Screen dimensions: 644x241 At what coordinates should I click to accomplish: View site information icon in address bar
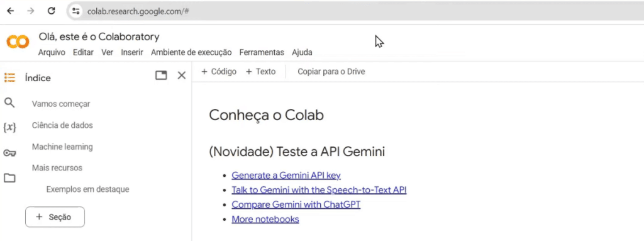coord(75,11)
